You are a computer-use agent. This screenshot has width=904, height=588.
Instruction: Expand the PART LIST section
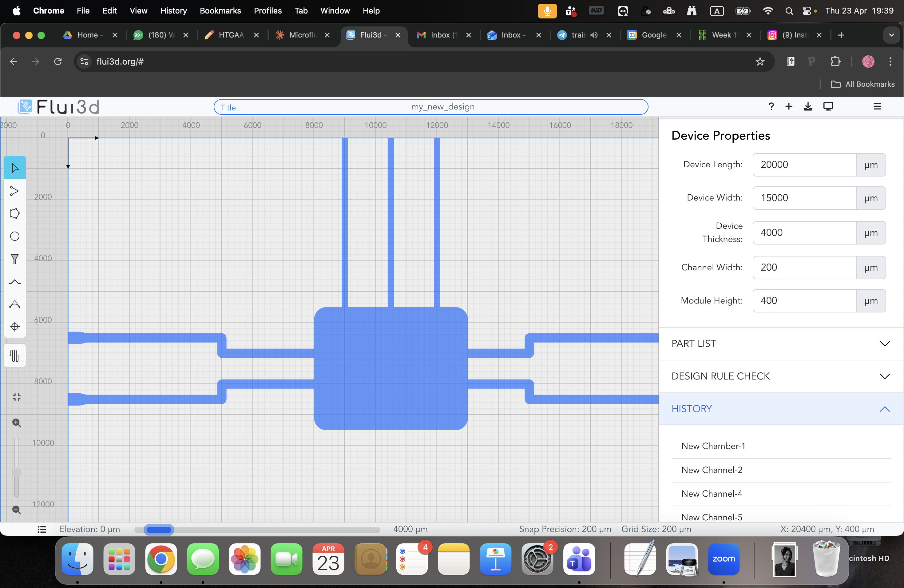coord(781,344)
